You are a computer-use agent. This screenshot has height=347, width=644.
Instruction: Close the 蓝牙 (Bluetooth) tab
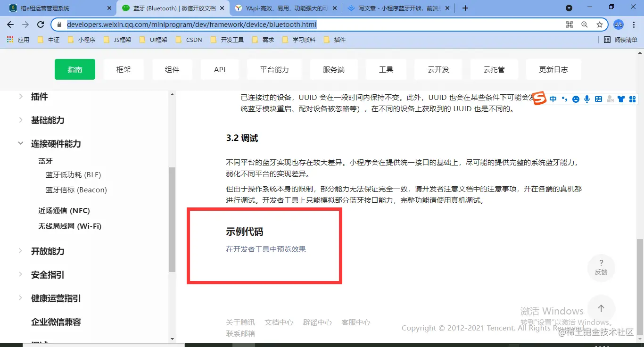click(222, 8)
